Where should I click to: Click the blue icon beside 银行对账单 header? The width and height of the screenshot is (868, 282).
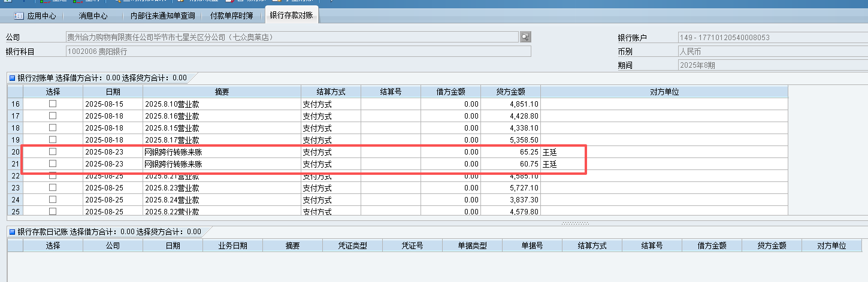[12, 78]
